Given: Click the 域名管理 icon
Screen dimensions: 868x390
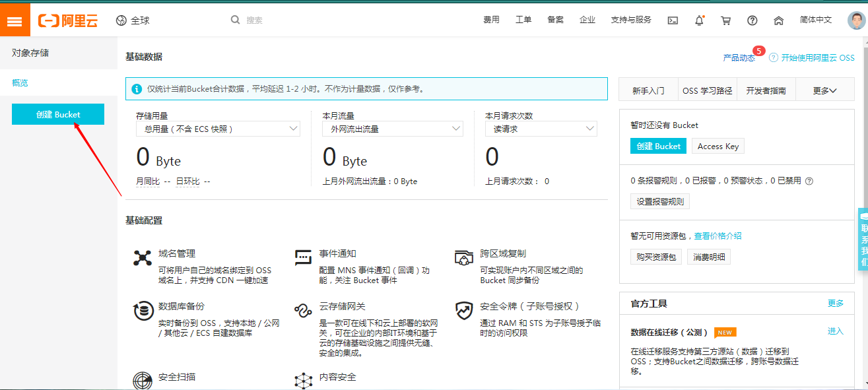Looking at the screenshot, I should coord(143,257).
